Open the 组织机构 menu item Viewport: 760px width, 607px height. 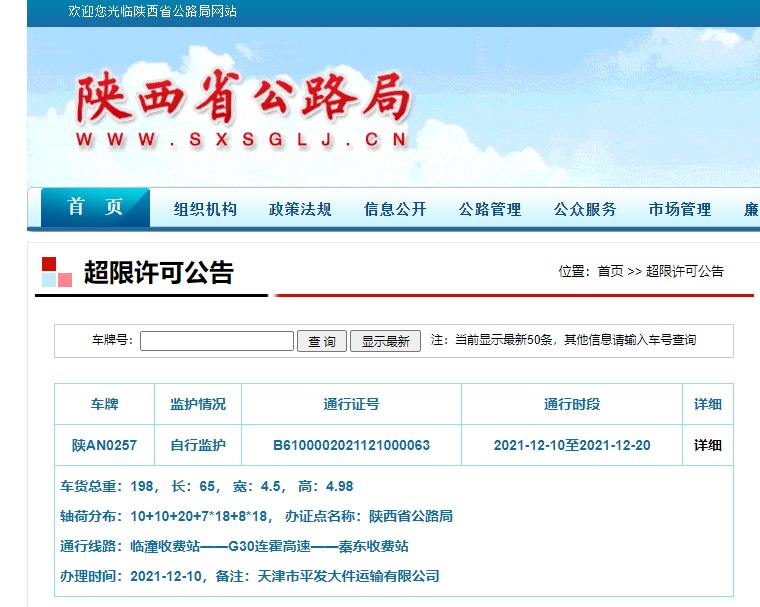point(206,209)
